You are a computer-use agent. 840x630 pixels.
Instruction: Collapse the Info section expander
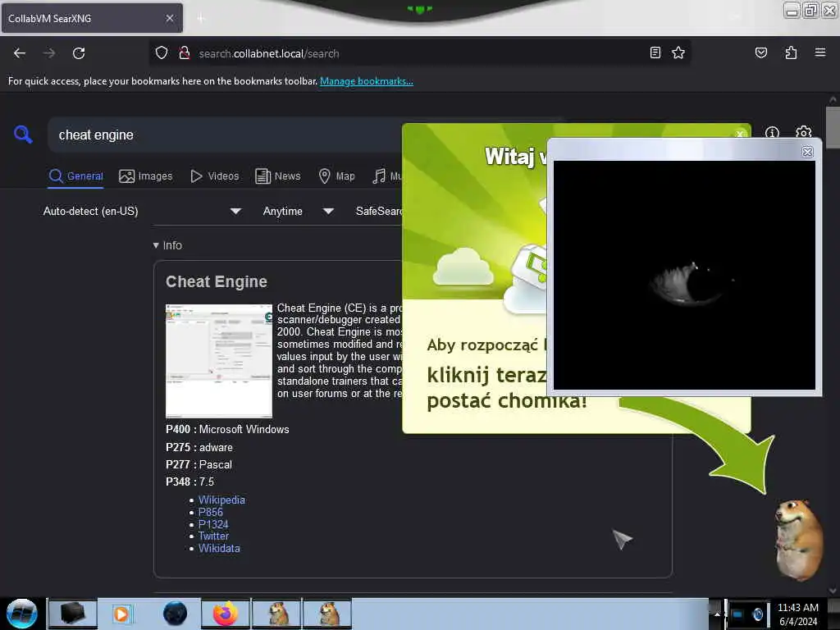click(167, 245)
